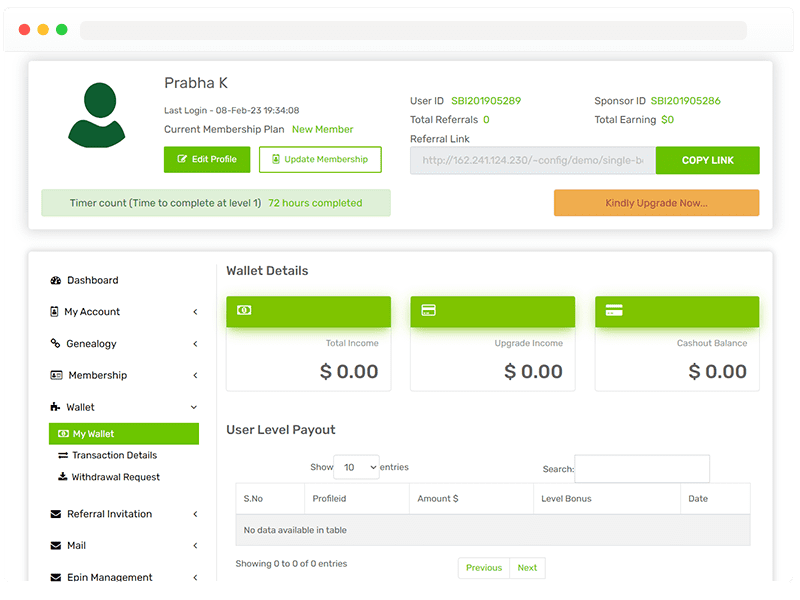Open Transaction Details in the Wallet menu
800x600 pixels.
[114, 456]
